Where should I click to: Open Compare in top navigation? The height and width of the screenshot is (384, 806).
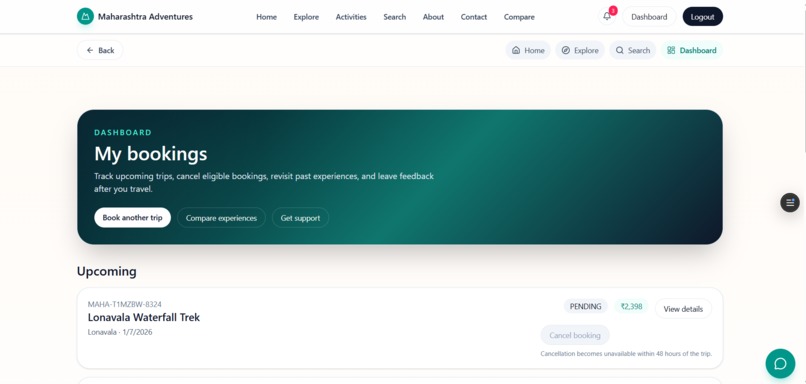pyautogui.click(x=519, y=17)
